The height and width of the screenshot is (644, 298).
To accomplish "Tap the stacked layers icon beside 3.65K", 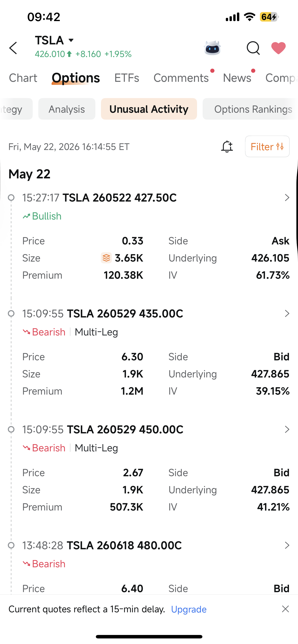I will click(106, 258).
